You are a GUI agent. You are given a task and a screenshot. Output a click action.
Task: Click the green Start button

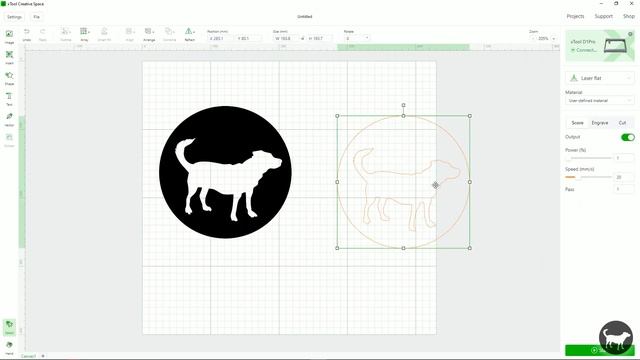(x=600, y=350)
